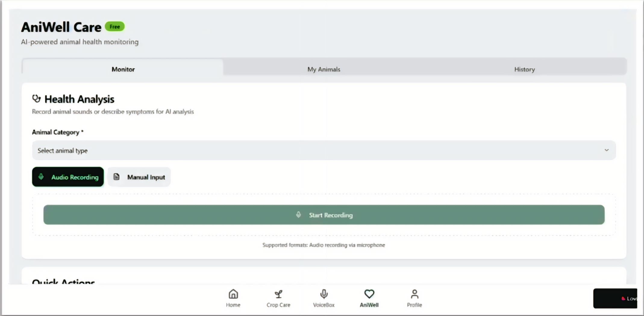Click the Supported formats note text
Screen dimensions: 644x316
coord(324,245)
